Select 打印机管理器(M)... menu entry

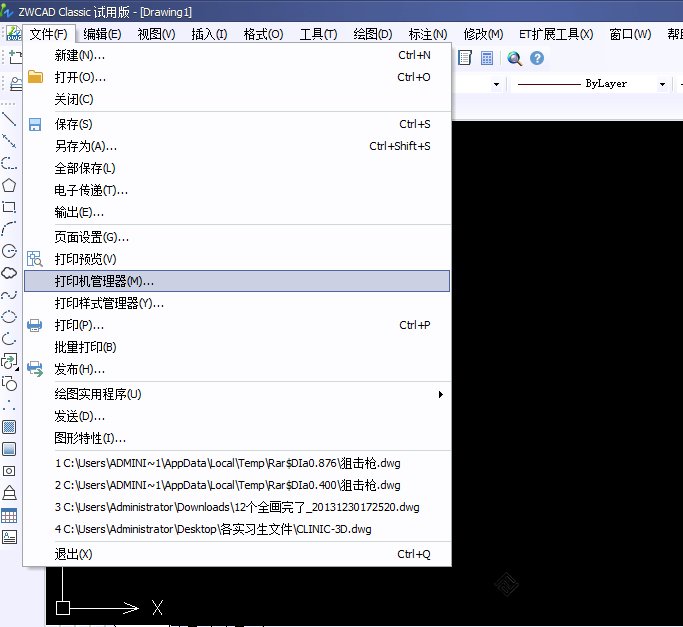click(x=237, y=281)
